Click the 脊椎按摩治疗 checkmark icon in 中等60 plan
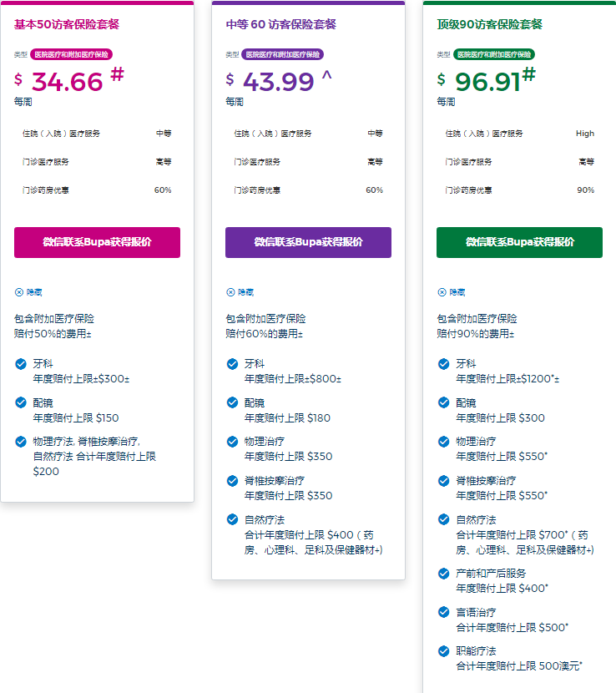 point(232,480)
